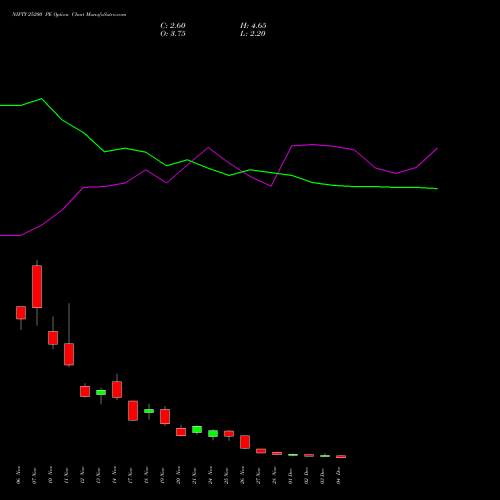Click the tall red candlestick above 07 Nov

[37, 286]
